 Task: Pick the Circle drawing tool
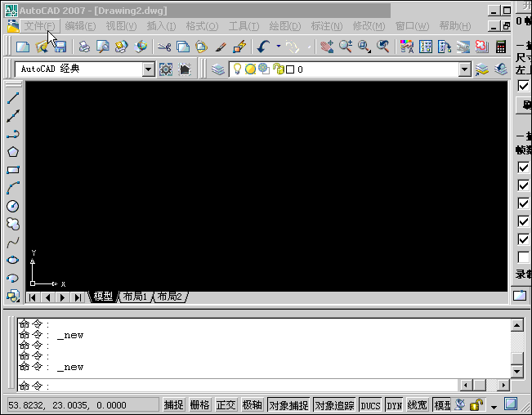pyautogui.click(x=13, y=206)
